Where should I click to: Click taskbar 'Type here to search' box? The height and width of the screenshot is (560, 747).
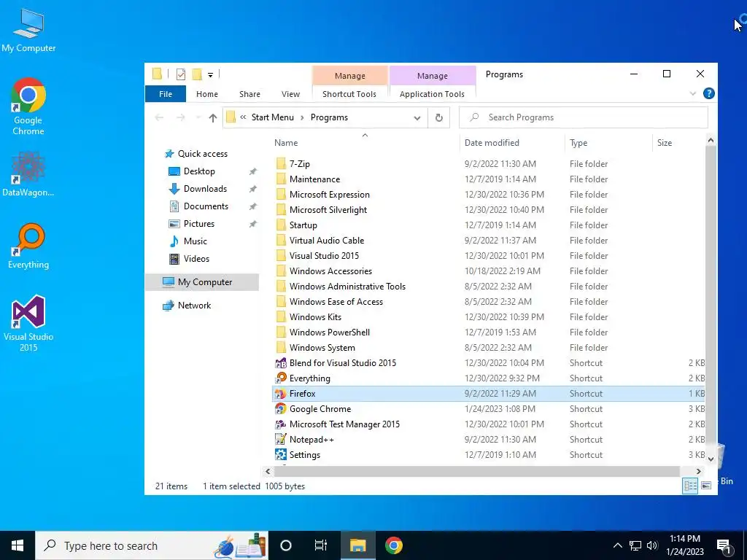click(152, 545)
